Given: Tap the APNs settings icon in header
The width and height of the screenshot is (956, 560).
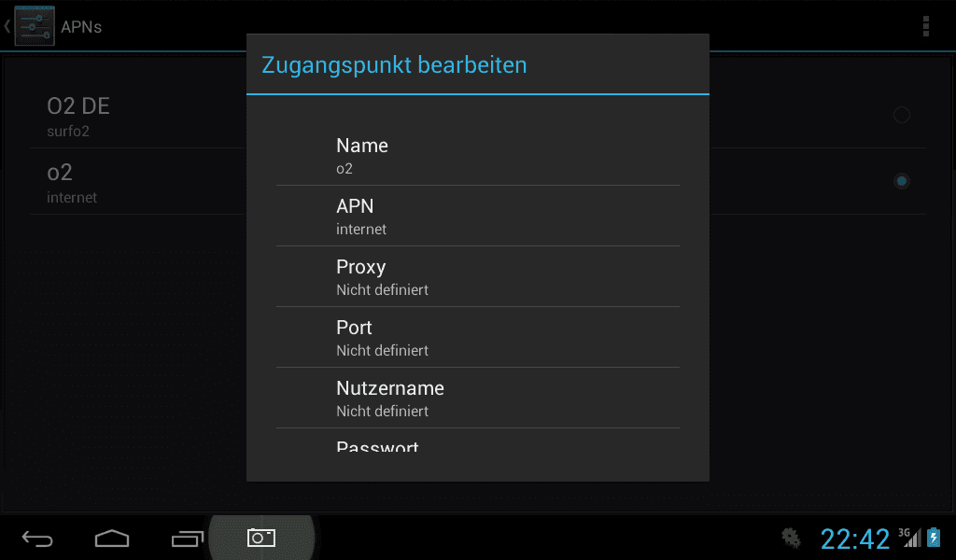Looking at the screenshot, I should [35, 26].
